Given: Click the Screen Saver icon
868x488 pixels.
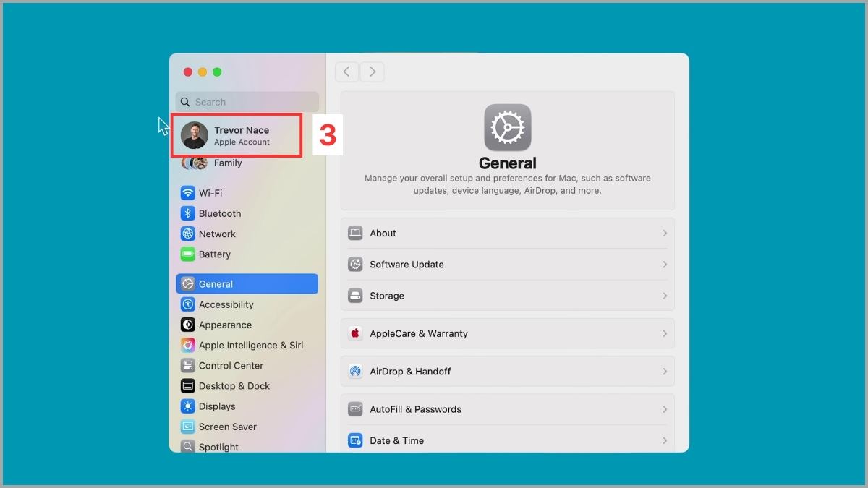Looking at the screenshot, I should click(188, 427).
